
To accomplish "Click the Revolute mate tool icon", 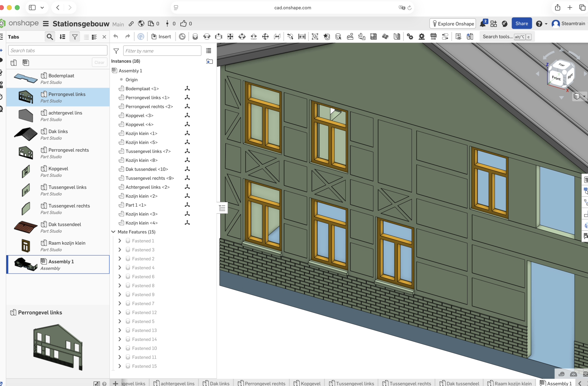I will tap(207, 37).
